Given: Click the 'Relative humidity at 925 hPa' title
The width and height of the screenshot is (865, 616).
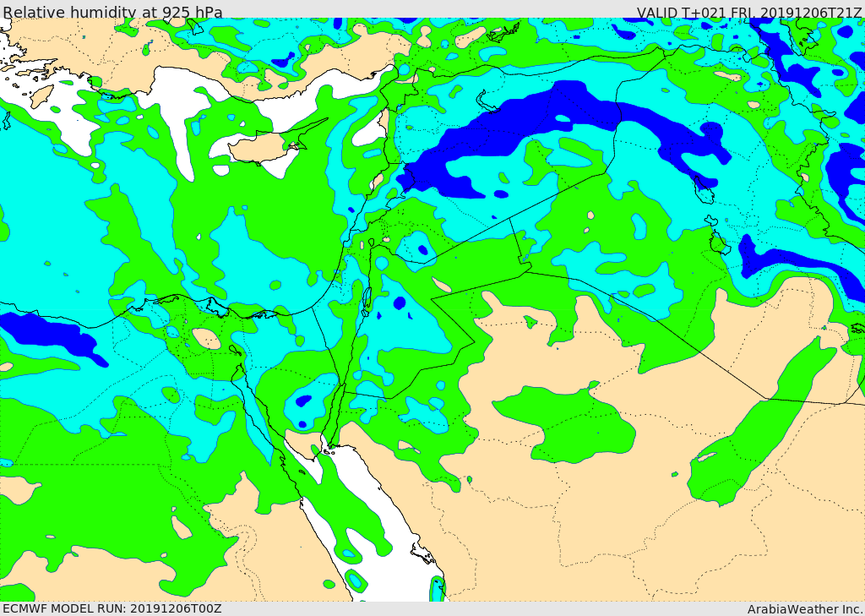Looking at the screenshot, I should tap(112, 12).
